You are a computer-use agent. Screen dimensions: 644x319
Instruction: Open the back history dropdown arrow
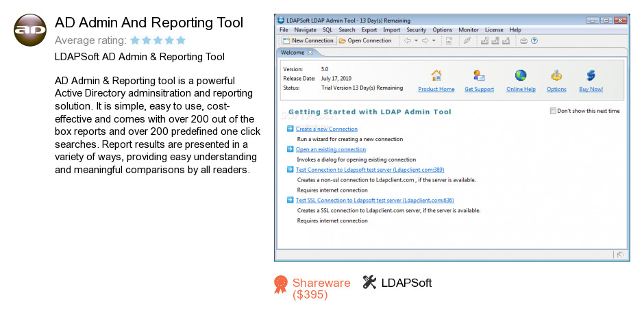(416, 40)
